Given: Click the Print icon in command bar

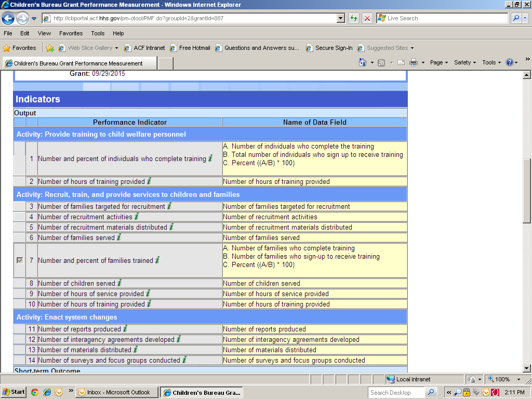Looking at the screenshot, I should tap(414, 62).
